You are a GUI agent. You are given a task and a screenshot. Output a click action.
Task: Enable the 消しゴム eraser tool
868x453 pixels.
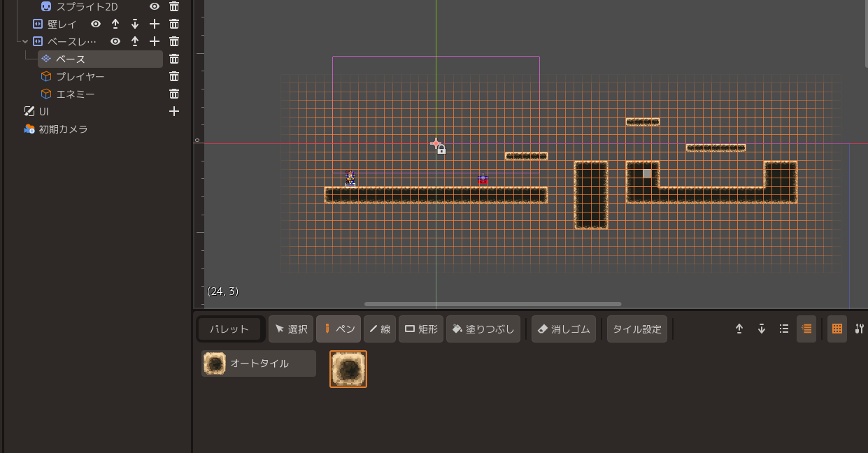(564, 329)
